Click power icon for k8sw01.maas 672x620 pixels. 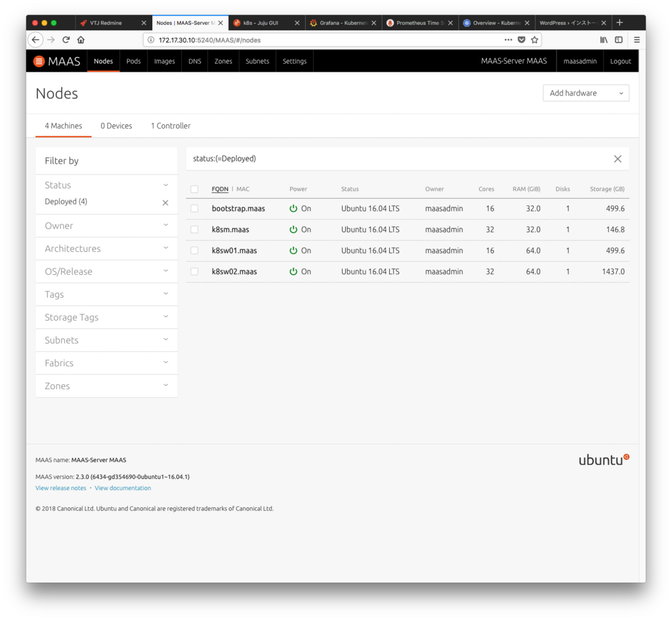pyautogui.click(x=293, y=250)
